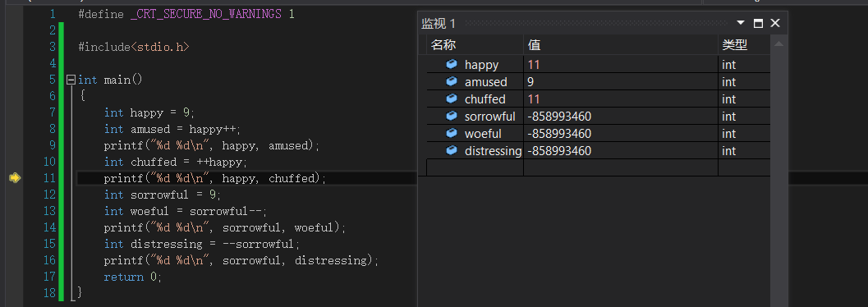Screen dimensions: 868x307
Task: Select the sorrowful variable name in watch
Action: [490, 117]
